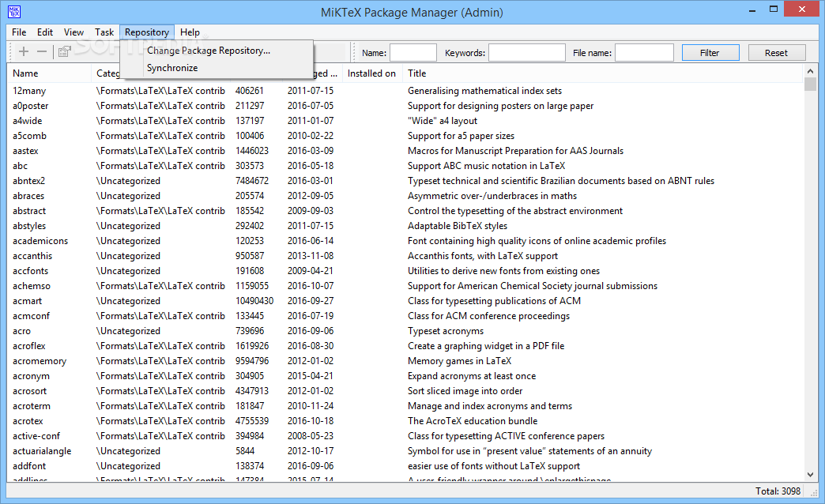
Task: Select the acro package row
Action: click(405, 331)
